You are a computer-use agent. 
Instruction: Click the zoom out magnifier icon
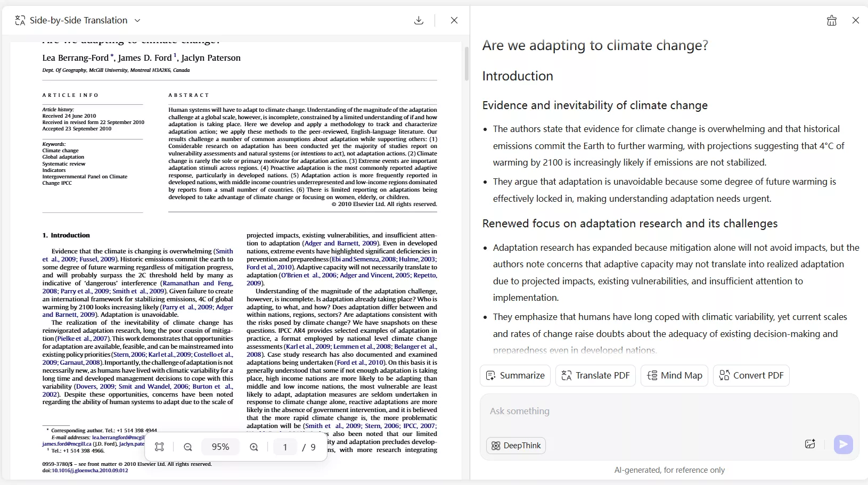tap(188, 447)
